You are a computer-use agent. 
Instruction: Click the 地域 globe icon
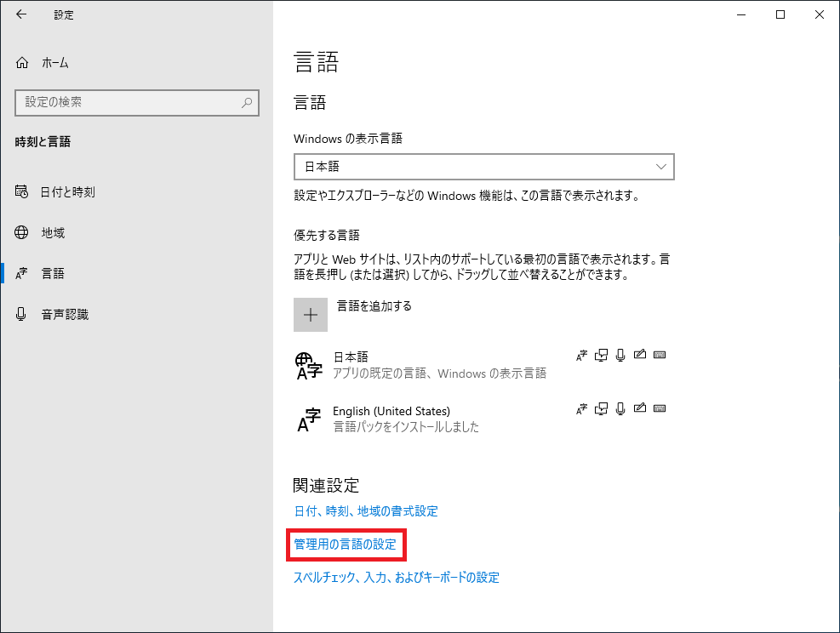[21, 232]
